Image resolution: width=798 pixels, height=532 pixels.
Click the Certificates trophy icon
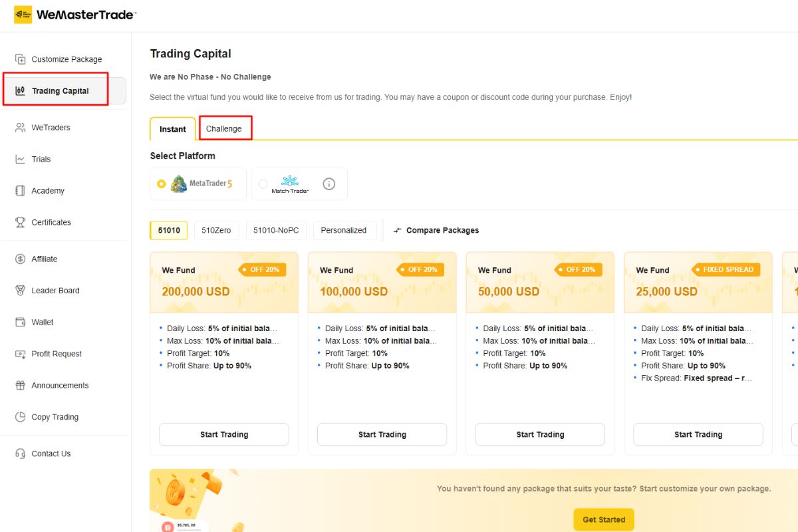pos(20,222)
